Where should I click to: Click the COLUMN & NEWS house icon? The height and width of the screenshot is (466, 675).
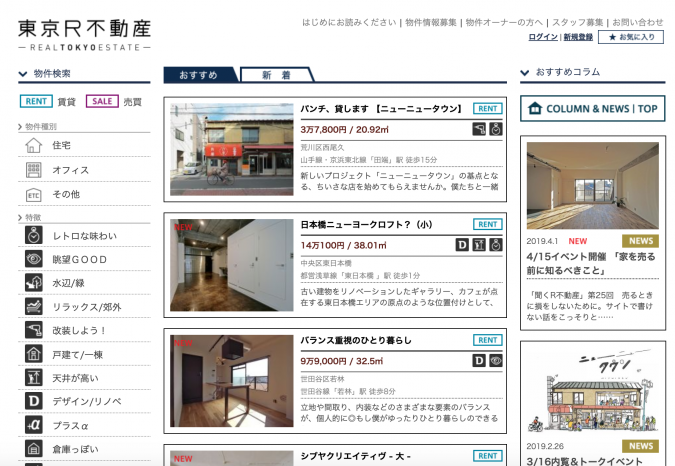point(535,108)
